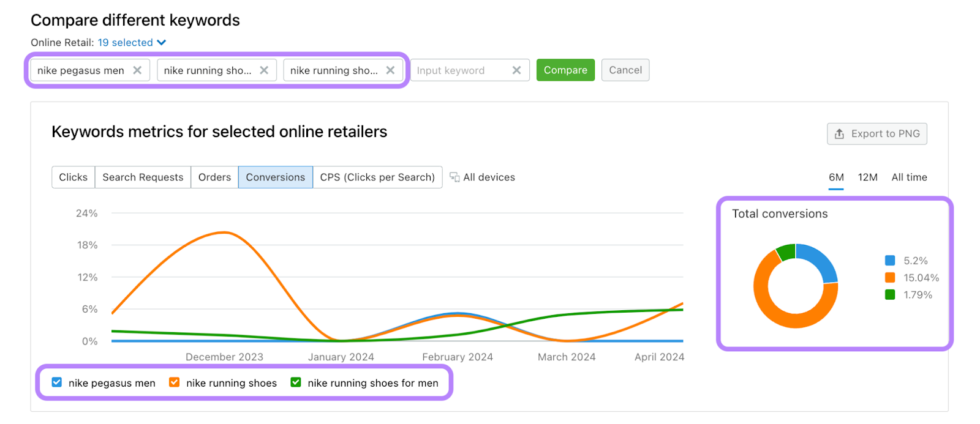This screenshot has height=424, width=980.
Task: Remove the third 'nike running sho...' keyword
Action: (x=390, y=70)
